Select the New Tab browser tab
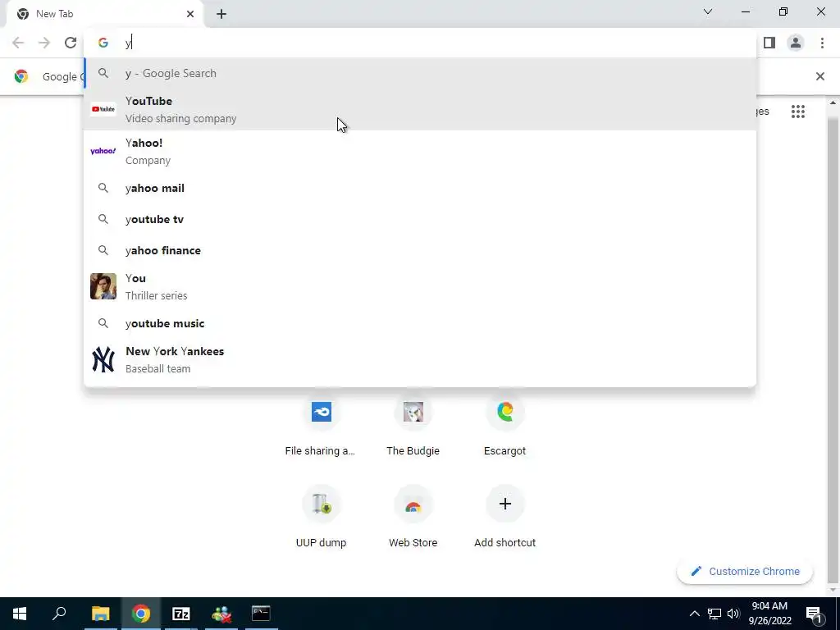The image size is (840, 630). pyautogui.click(x=105, y=14)
